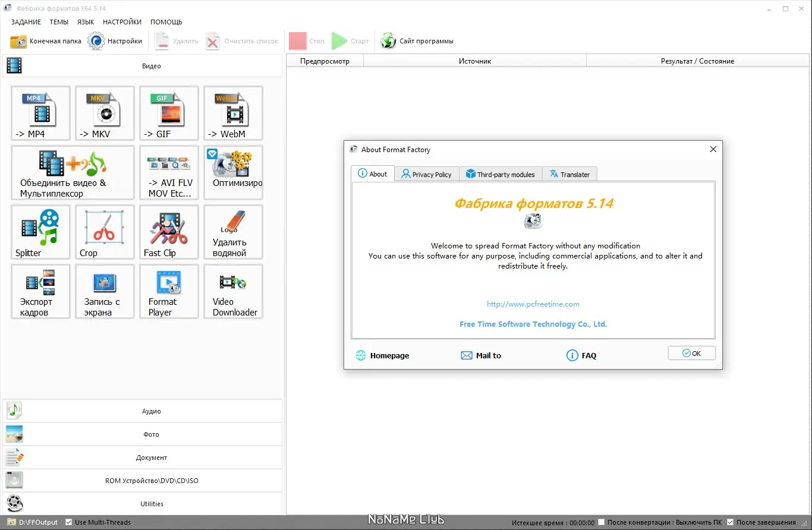
Task: Open the -> GIF converter
Action: pyautogui.click(x=169, y=113)
